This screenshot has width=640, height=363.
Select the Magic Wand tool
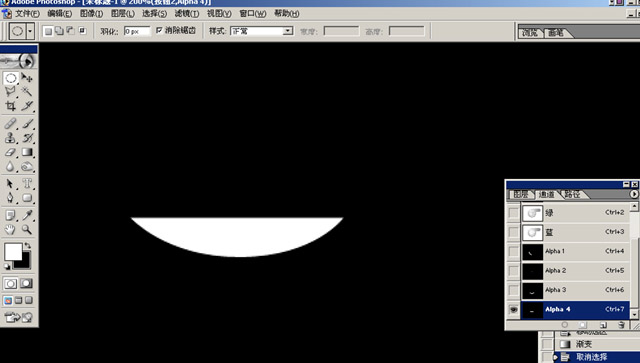pyautogui.click(x=27, y=91)
